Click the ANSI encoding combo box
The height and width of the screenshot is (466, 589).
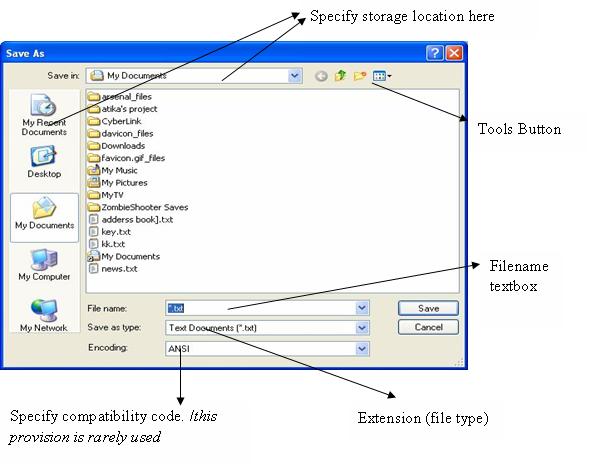tap(267, 348)
